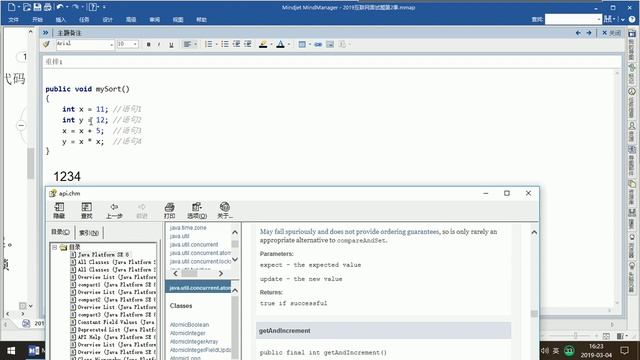The image size is (640, 360).
Task: Increase indent in notes toolbar
Action: click(x=248, y=44)
